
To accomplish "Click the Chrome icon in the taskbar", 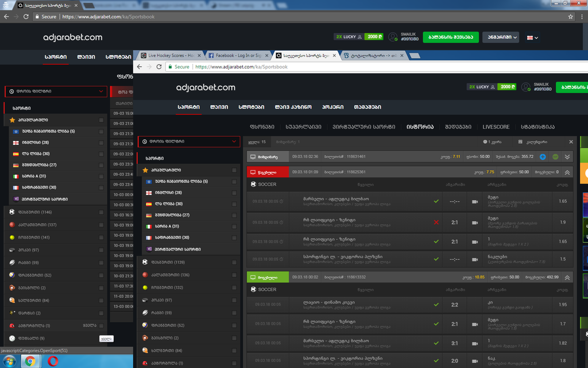I will [x=30, y=361].
